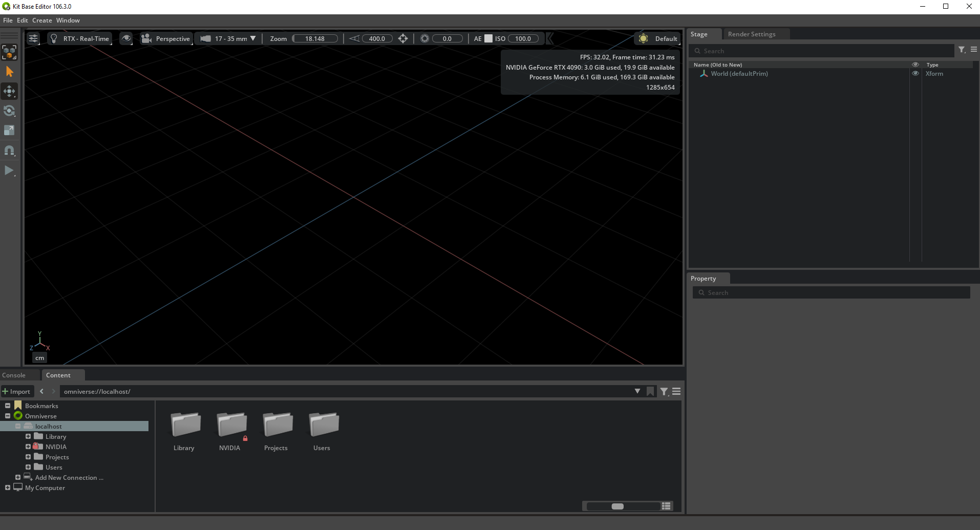This screenshot has width=980, height=530.
Task: Select the Move tool
Action: pyautogui.click(x=9, y=91)
